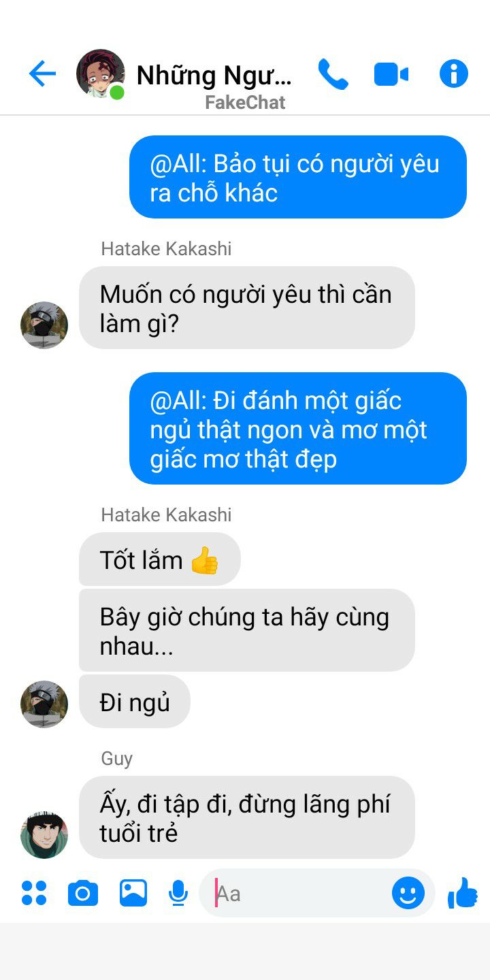Tap Guy's profile avatar

click(44, 834)
